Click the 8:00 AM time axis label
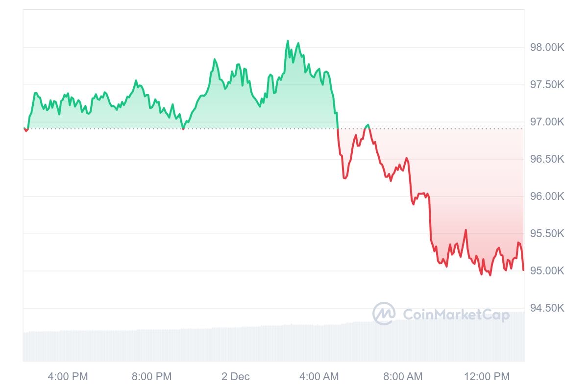The height and width of the screenshot is (392, 588). click(403, 377)
